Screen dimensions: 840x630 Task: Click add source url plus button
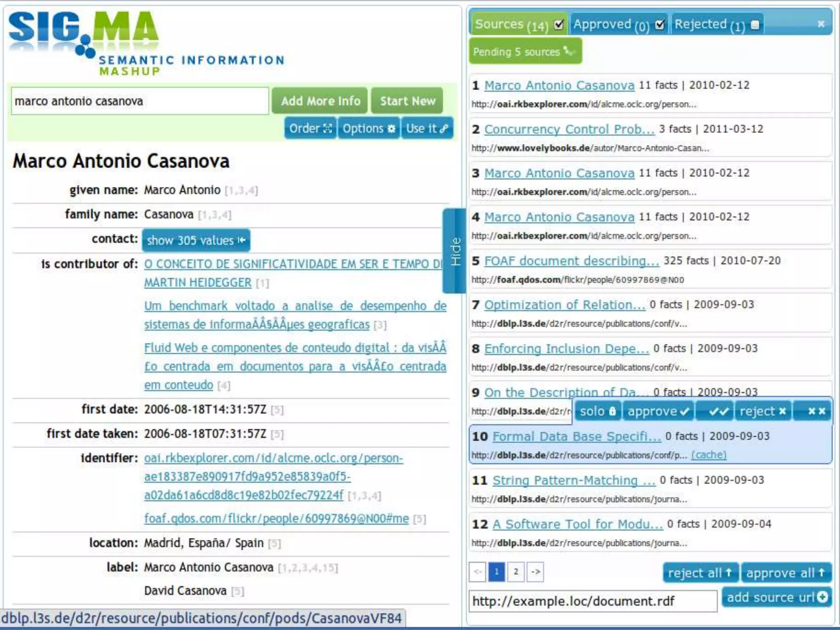(776, 597)
